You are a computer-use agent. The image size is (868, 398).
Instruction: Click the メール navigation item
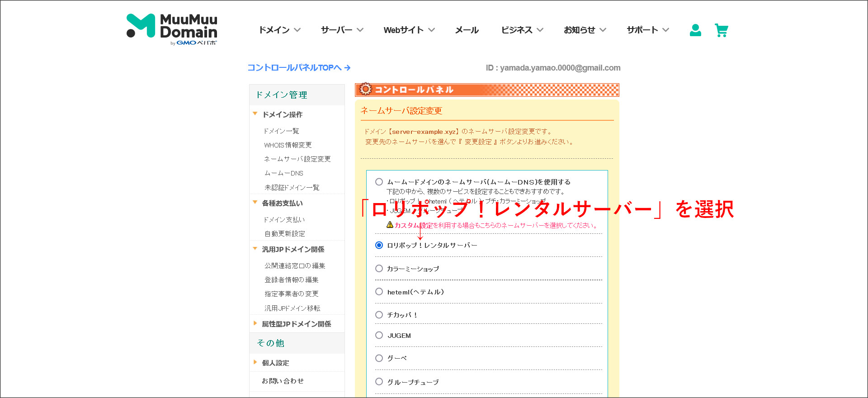pos(467,30)
